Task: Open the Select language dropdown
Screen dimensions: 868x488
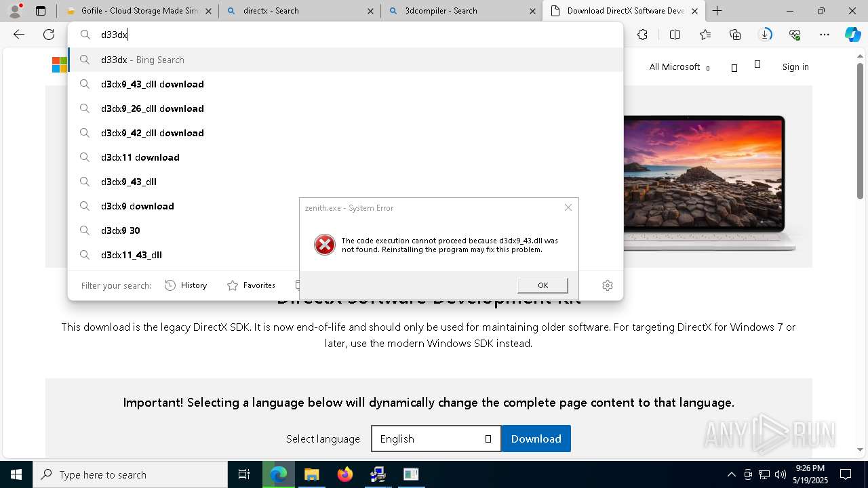Action: click(436, 439)
